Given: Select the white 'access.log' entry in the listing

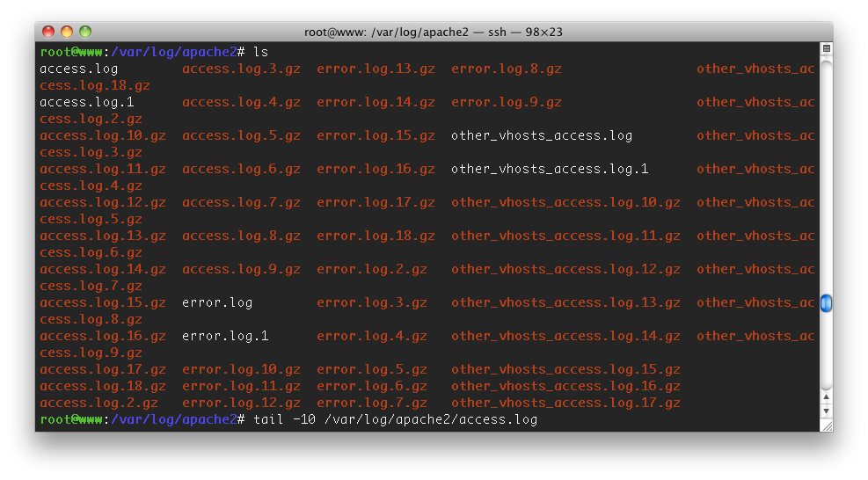Looking at the screenshot, I should (x=78, y=69).
